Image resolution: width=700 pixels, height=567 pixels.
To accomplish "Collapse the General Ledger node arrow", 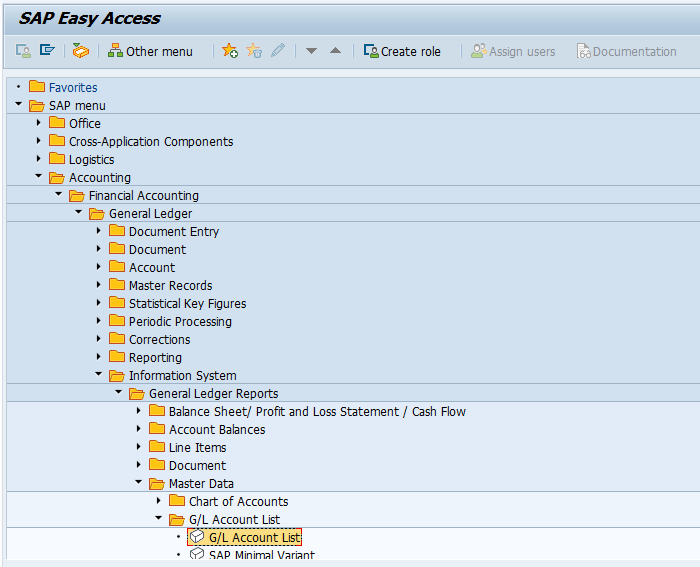I will tap(79, 212).
